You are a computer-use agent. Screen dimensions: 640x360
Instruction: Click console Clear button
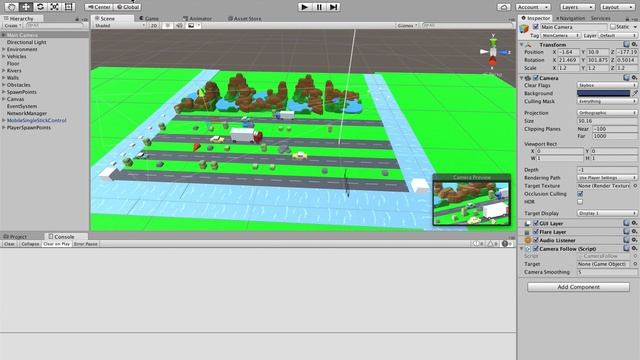9,244
